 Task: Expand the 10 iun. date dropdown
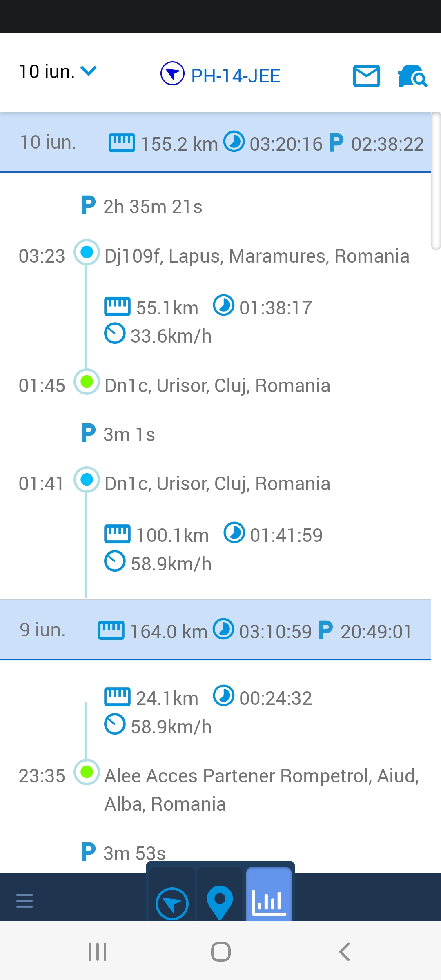[x=58, y=71]
